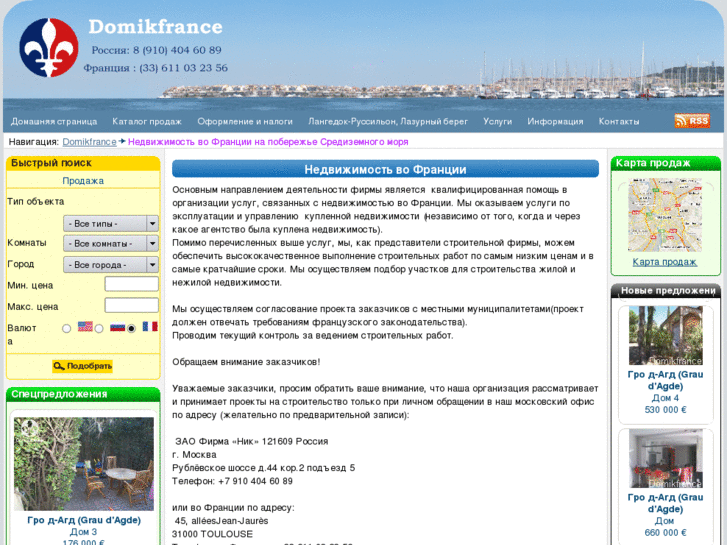Select the euro currency radio button
The width and height of the screenshot is (727, 545).
click(131, 328)
